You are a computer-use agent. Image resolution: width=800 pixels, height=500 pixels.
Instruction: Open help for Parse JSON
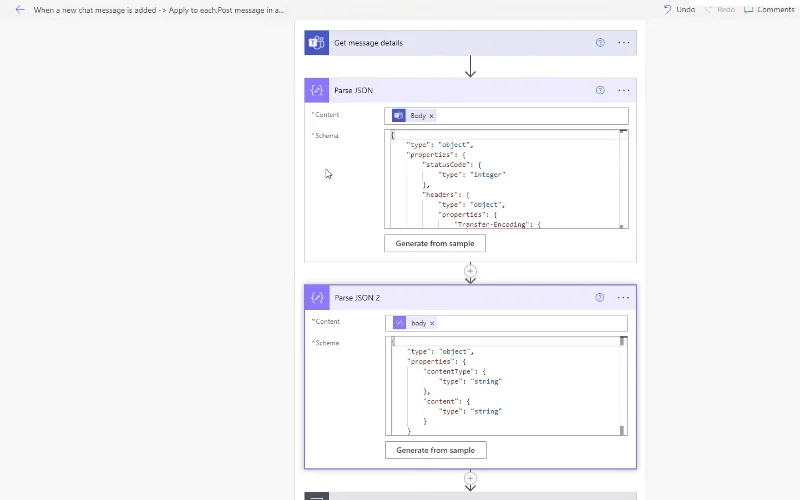click(x=600, y=90)
